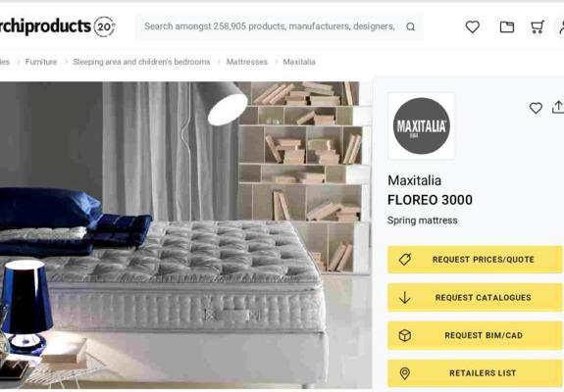
Task: Click the price tag icon on quote button
Action: [405, 259]
